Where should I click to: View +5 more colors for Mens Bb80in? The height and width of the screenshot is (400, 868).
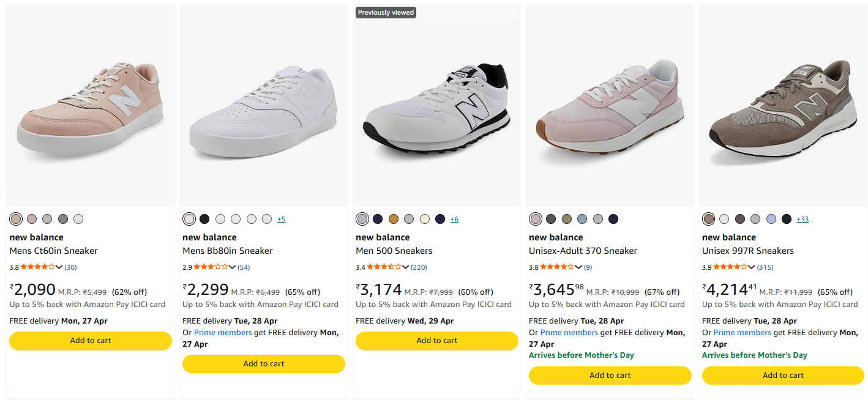pos(281,220)
